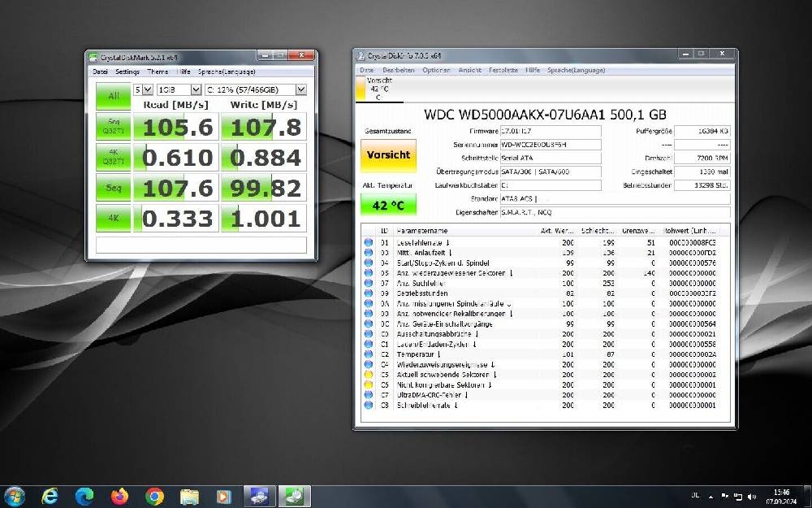Screen dimensions: 812x508
Task: Click status icon for Start/Stopp-Zyklen d. Spindel
Action: (x=368, y=263)
